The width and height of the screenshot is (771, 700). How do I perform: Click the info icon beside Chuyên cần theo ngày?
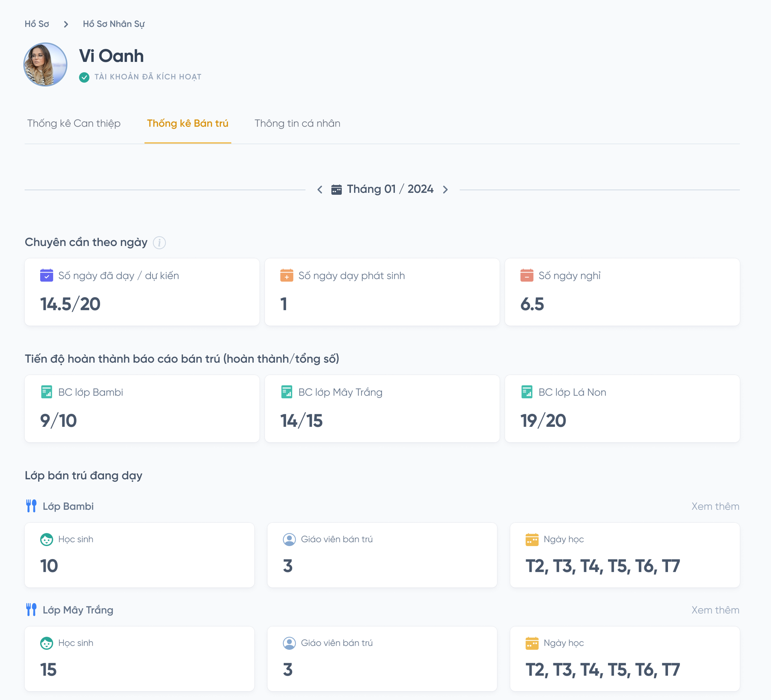click(159, 242)
